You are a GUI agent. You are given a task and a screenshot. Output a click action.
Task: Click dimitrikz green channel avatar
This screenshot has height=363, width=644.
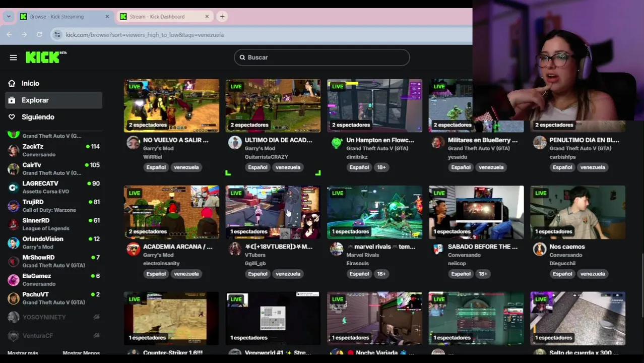(x=337, y=143)
